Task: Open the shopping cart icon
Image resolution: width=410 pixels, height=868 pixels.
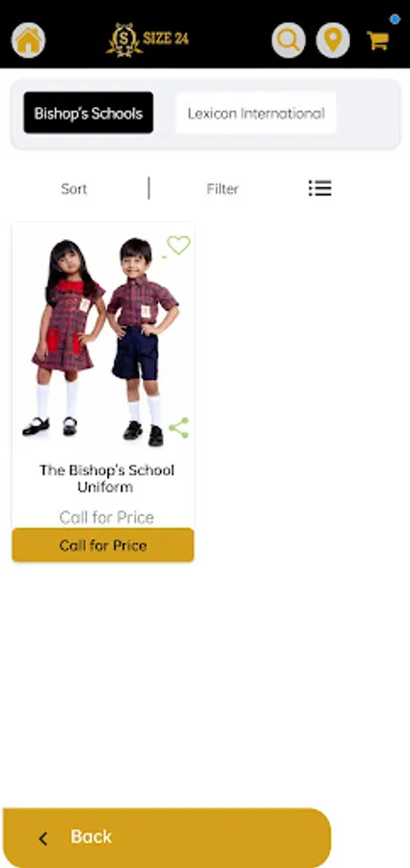Action: [x=378, y=41]
